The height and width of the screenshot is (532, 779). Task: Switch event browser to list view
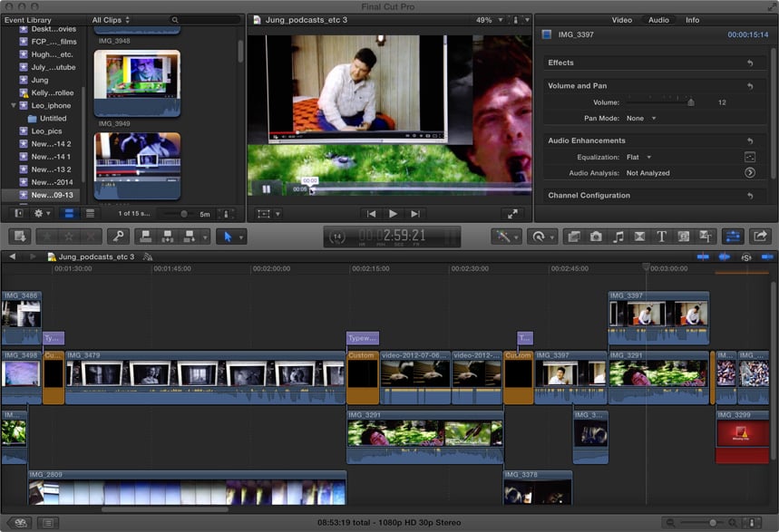(x=90, y=214)
